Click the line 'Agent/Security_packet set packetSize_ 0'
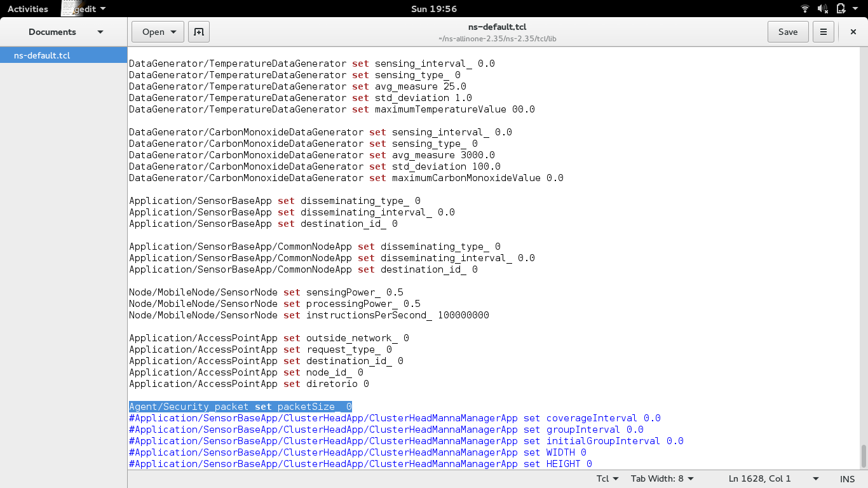Viewport: 868px width, 488px height. point(240,407)
